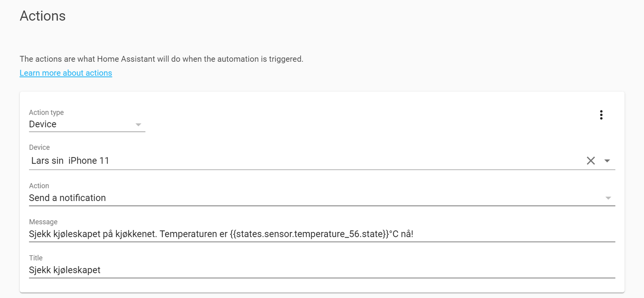This screenshot has height=298, width=644.
Task: Click the Title field label
Action: (36, 258)
